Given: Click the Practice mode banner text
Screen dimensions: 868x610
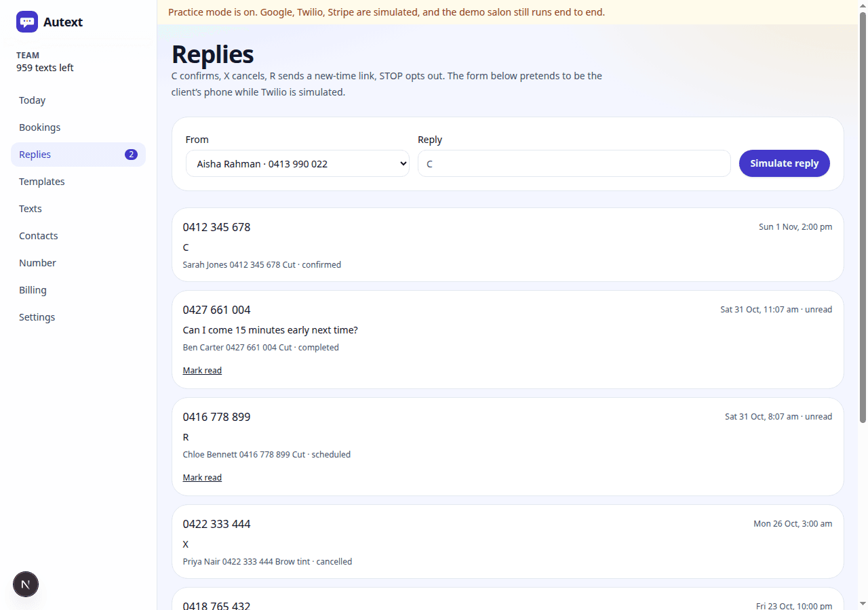Looking at the screenshot, I should tap(387, 12).
